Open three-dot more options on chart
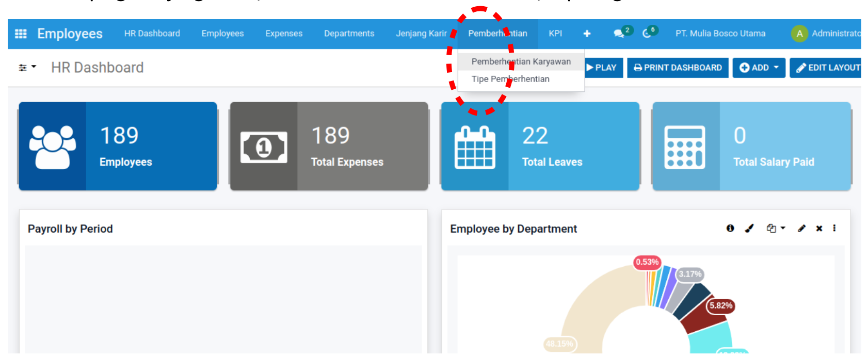The height and width of the screenshot is (356, 868). (x=834, y=228)
